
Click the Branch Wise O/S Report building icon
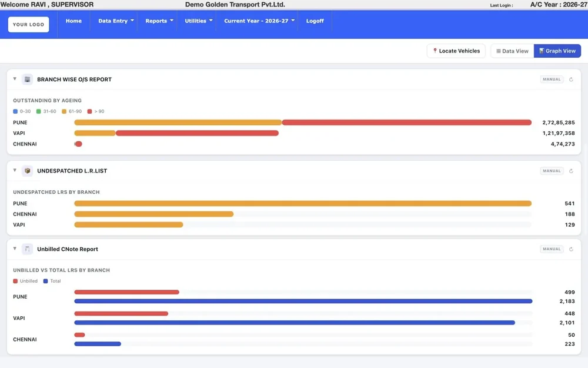click(x=28, y=79)
